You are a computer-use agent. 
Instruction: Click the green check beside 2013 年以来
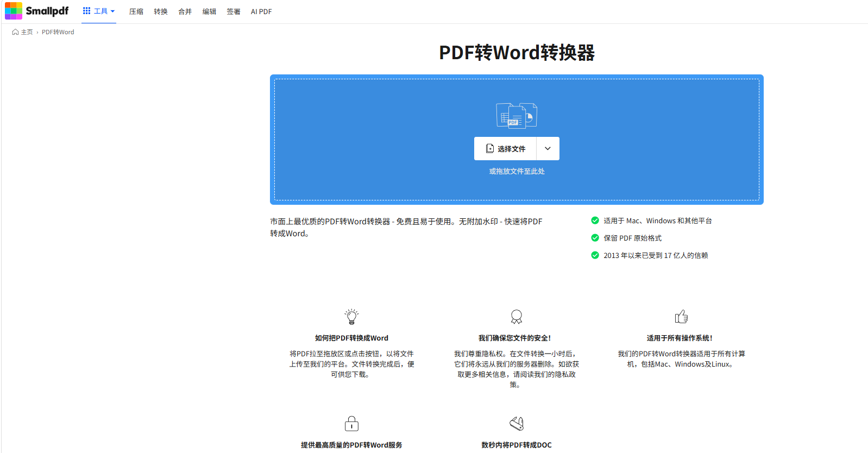[595, 255]
